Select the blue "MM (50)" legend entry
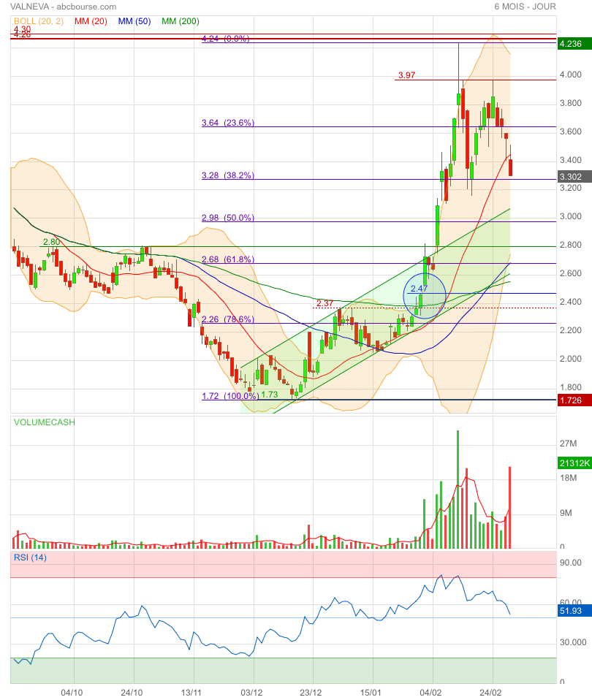 coord(134,21)
